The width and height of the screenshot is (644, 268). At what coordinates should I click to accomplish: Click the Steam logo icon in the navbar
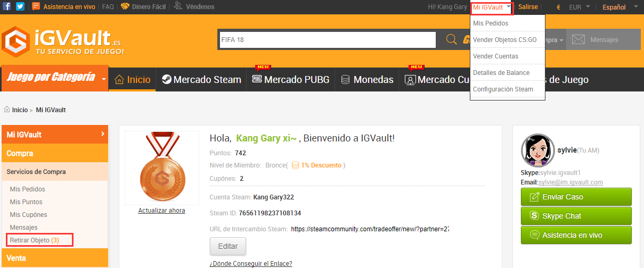[166, 80]
